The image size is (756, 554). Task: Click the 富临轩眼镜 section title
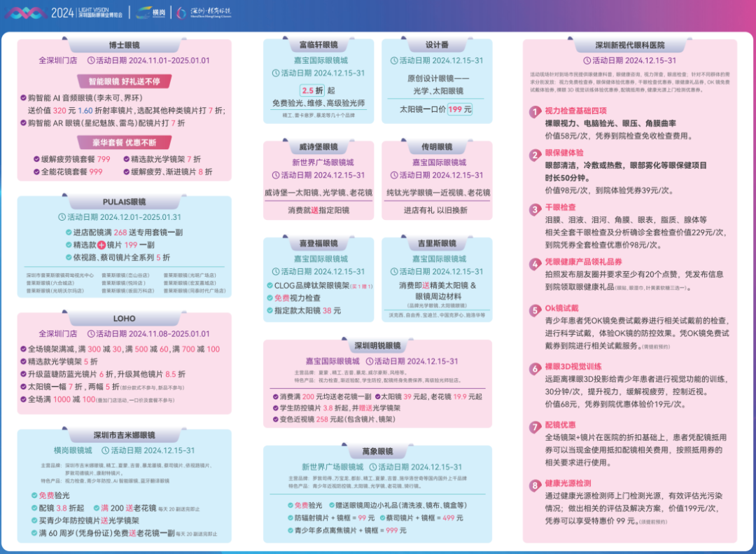318,45
